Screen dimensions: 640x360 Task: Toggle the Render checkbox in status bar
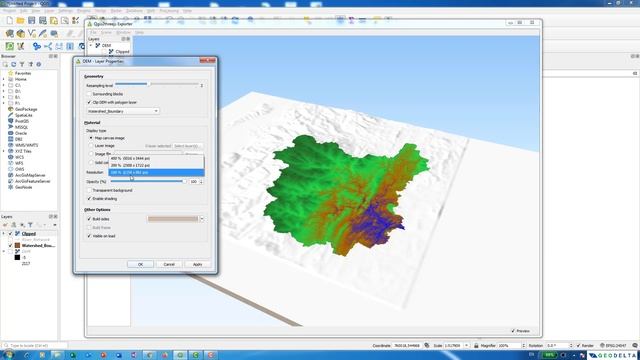pyautogui.click(x=578, y=345)
